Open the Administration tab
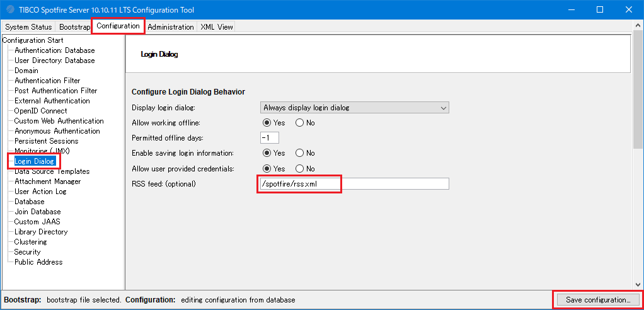 point(170,27)
